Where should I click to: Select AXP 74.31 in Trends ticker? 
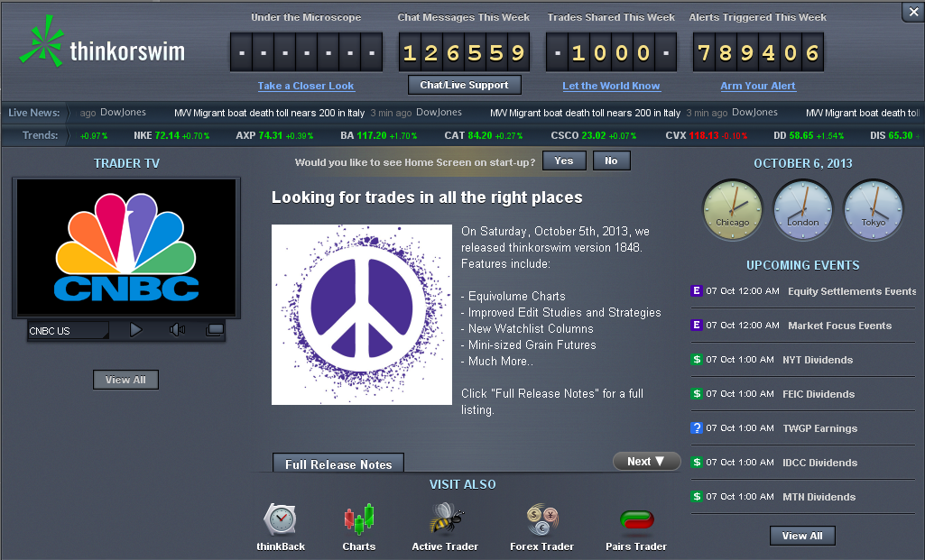[274, 135]
